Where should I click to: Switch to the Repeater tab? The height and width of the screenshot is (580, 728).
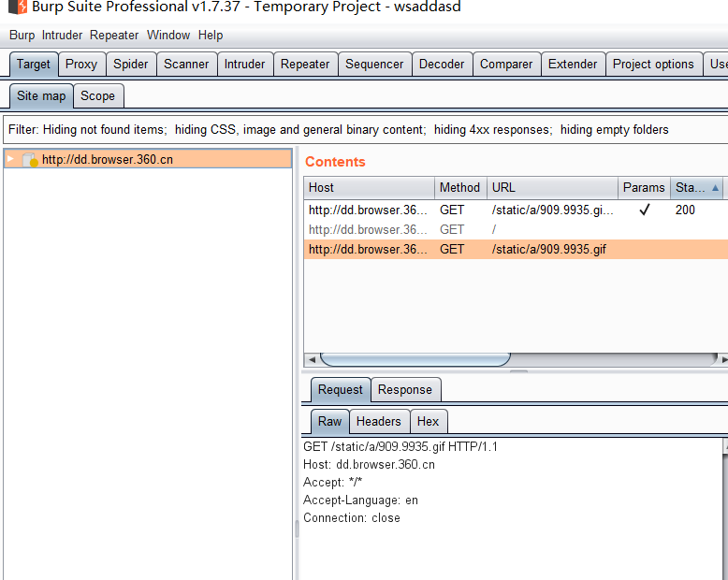[x=305, y=64]
